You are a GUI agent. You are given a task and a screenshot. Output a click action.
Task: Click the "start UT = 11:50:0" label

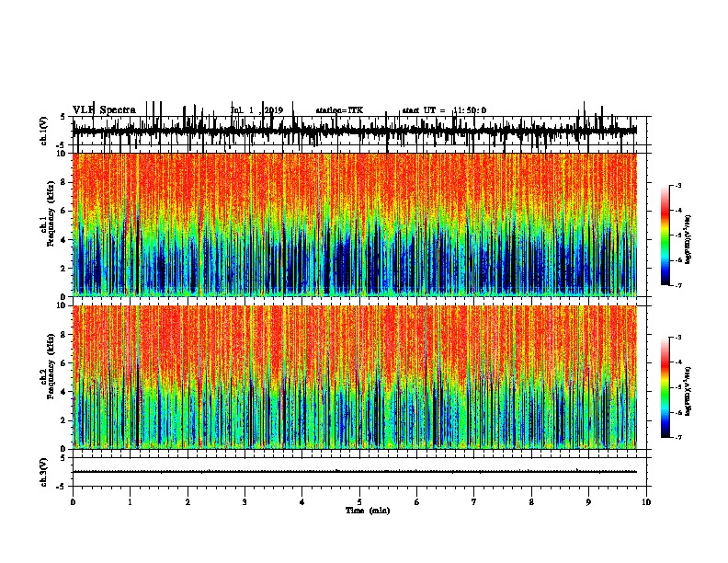pyautogui.click(x=444, y=110)
